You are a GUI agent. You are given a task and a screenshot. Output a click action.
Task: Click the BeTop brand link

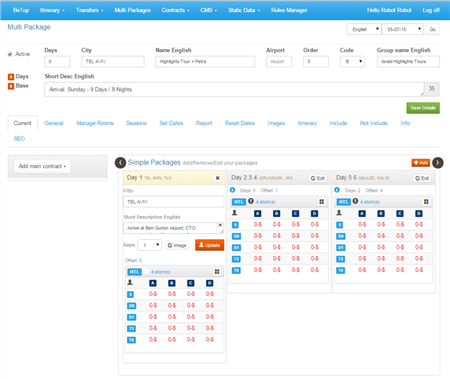click(x=21, y=10)
